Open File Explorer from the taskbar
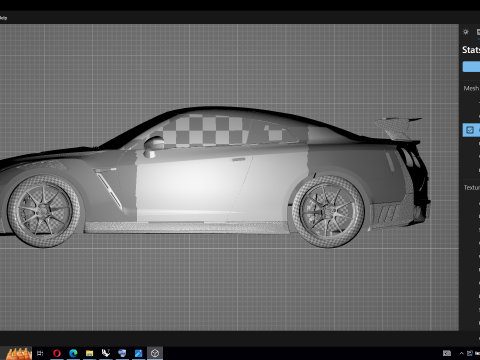Image resolution: width=480 pixels, height=360 pixels. (x=89, y=353)
